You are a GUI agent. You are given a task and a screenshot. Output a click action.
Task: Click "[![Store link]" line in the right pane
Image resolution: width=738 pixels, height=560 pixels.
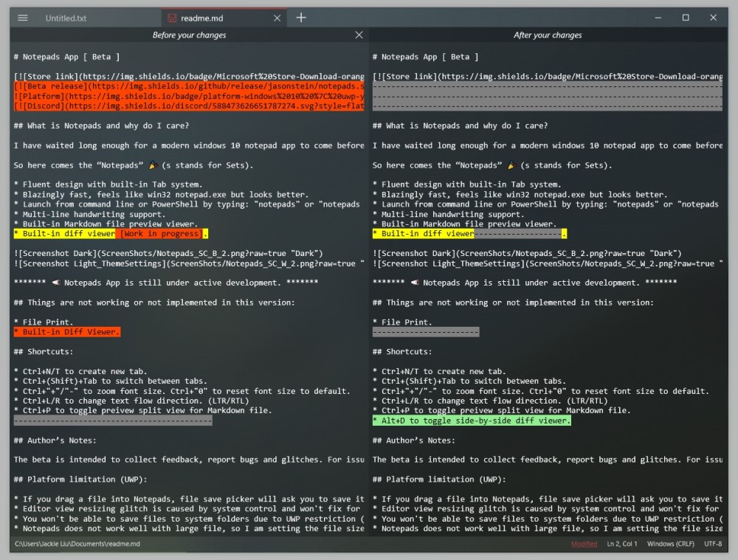point(548,76)
